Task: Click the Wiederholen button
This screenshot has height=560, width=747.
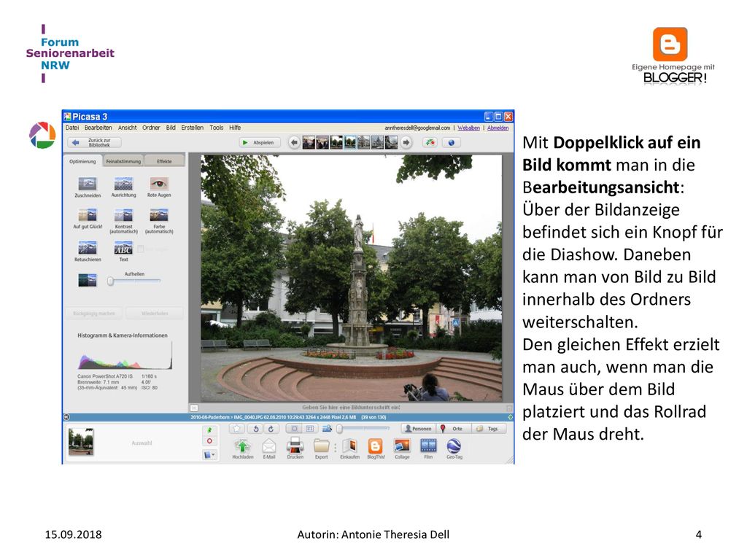Action: (155, 314)
